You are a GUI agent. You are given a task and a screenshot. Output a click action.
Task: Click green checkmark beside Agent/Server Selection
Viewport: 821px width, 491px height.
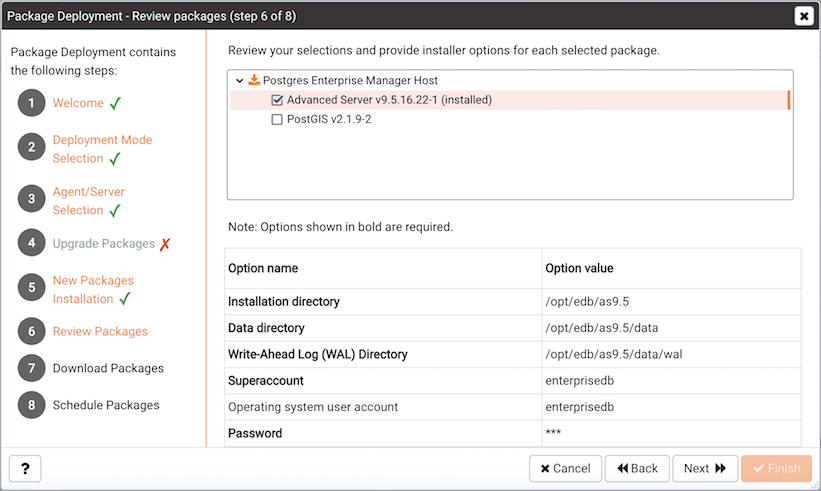tap(115, 210)
